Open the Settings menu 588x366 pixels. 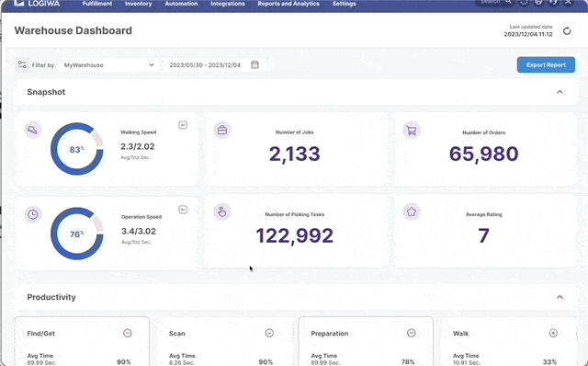(345, 4)
